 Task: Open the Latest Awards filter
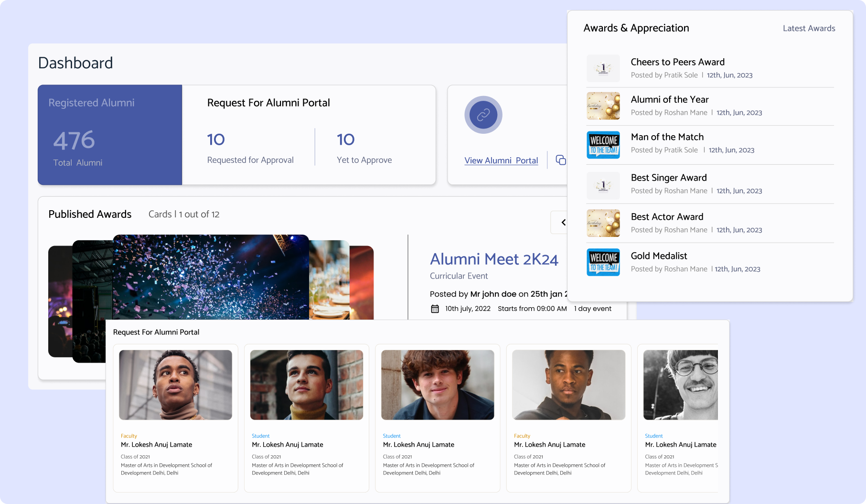809,28
